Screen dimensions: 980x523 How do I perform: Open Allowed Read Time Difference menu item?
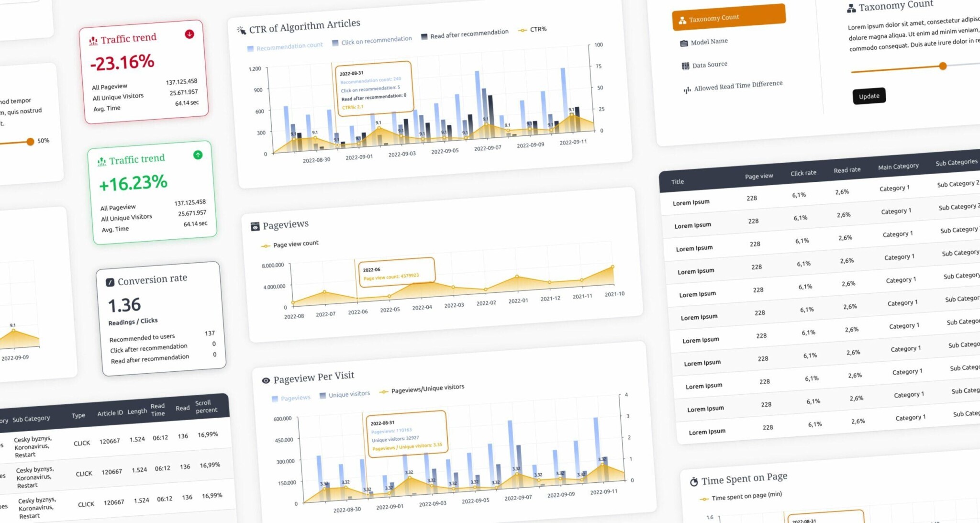[x=733, y=86]
